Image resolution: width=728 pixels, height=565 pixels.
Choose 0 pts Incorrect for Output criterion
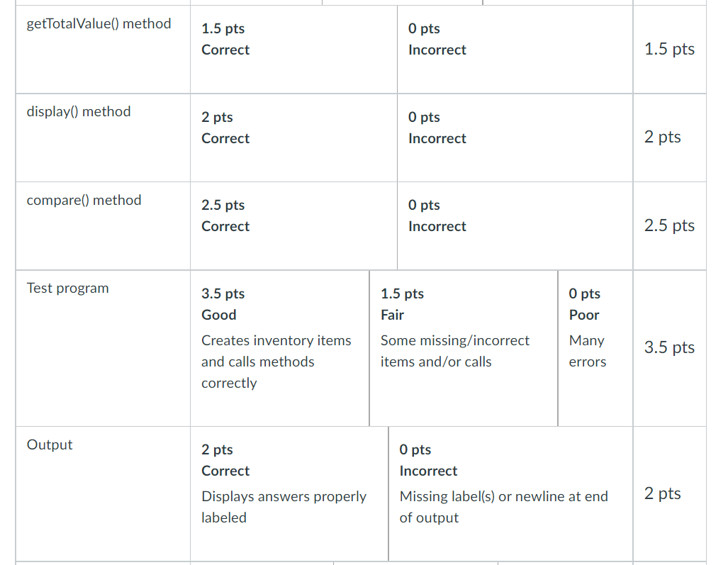point(510,494)
